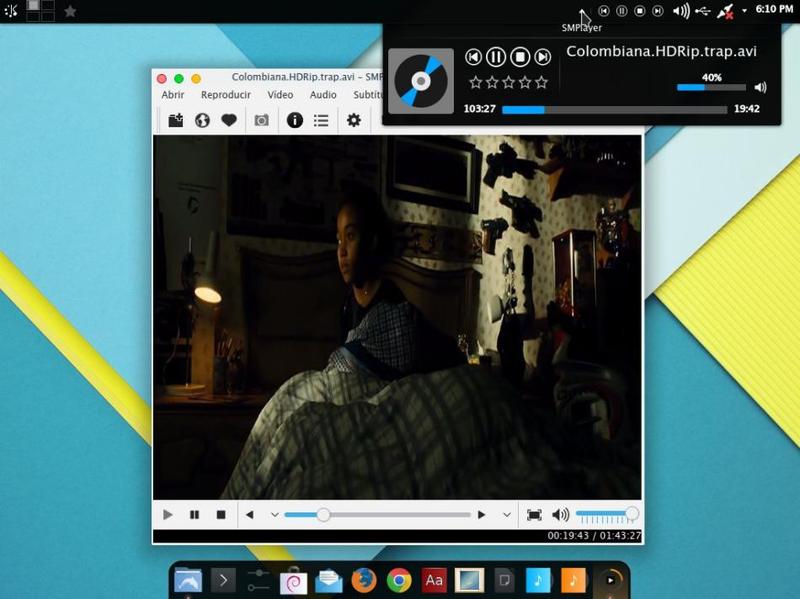The image size is (800, 599).
Task: Open the partly hidden Subtítulos menu
Action: click(367, 95)
